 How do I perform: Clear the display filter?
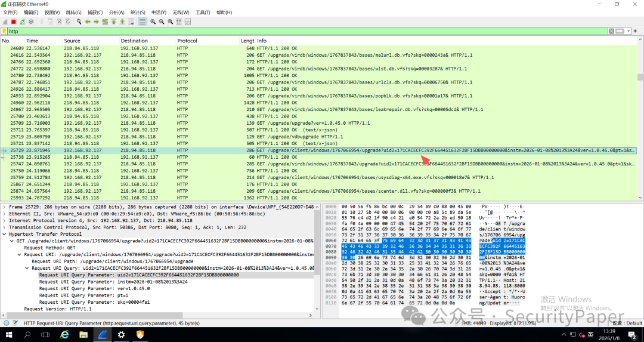(x=611, y=31)
